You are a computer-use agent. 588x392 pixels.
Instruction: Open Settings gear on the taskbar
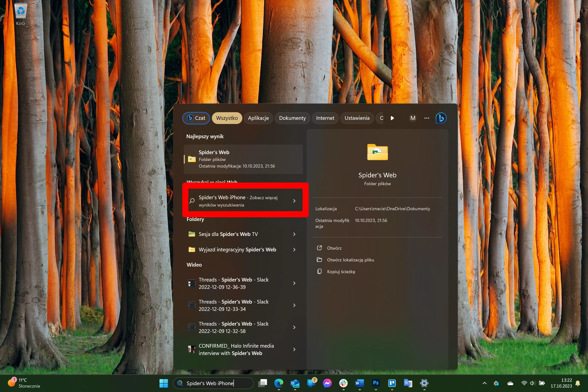424,383
